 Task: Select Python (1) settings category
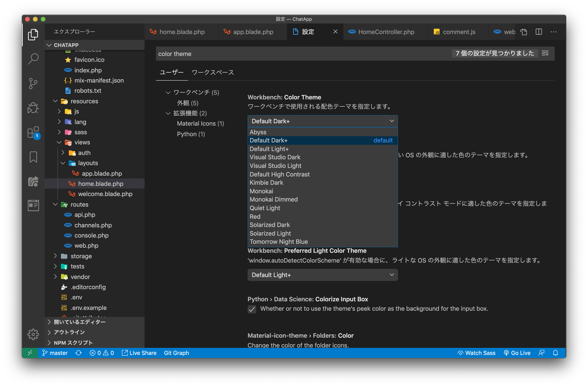point(191,134)
